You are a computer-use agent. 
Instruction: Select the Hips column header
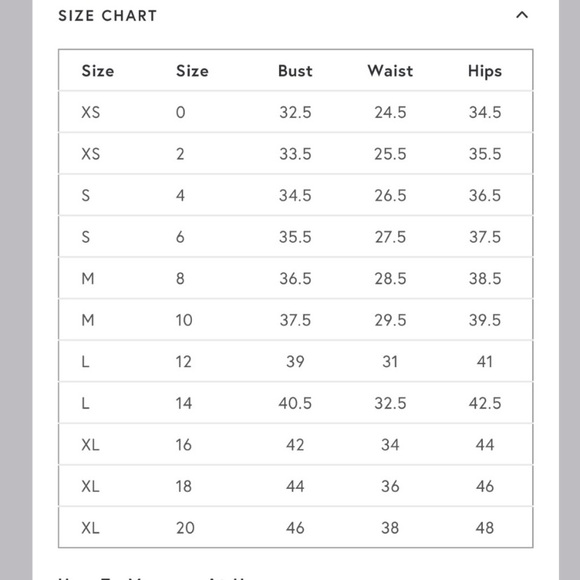(x=485, y=71)
